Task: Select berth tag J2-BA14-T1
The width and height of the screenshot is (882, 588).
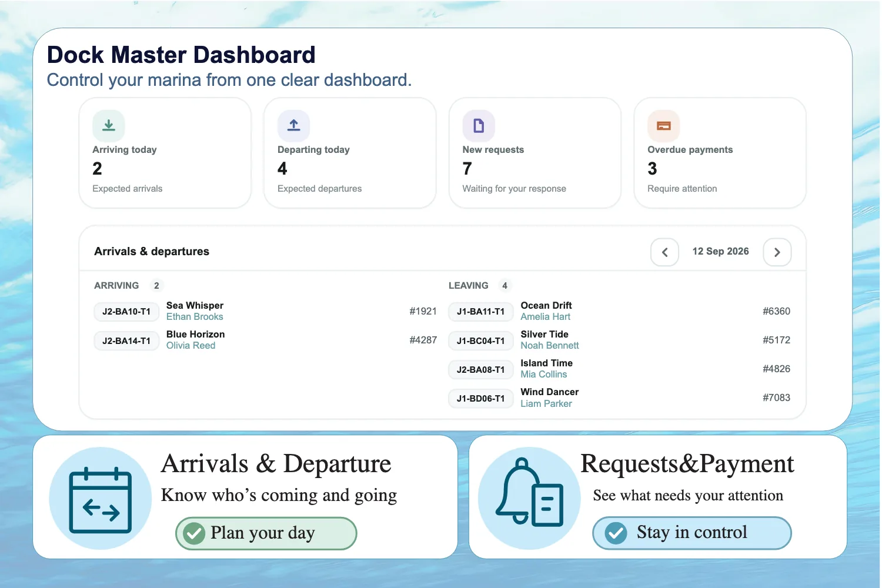Action: point(126,340)
